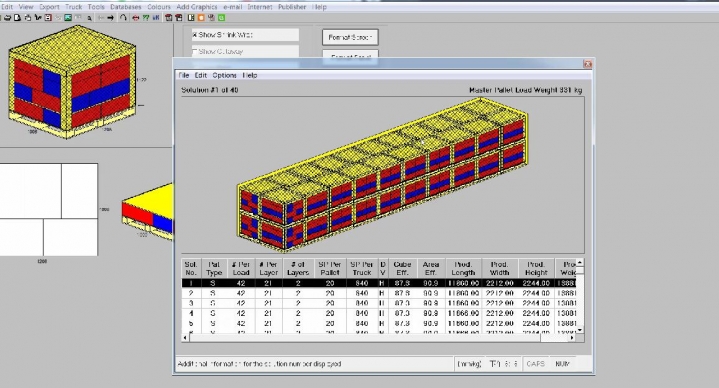Click the right arrow toolbar icon
719x388 pixels.
click(x=111, y=18)
